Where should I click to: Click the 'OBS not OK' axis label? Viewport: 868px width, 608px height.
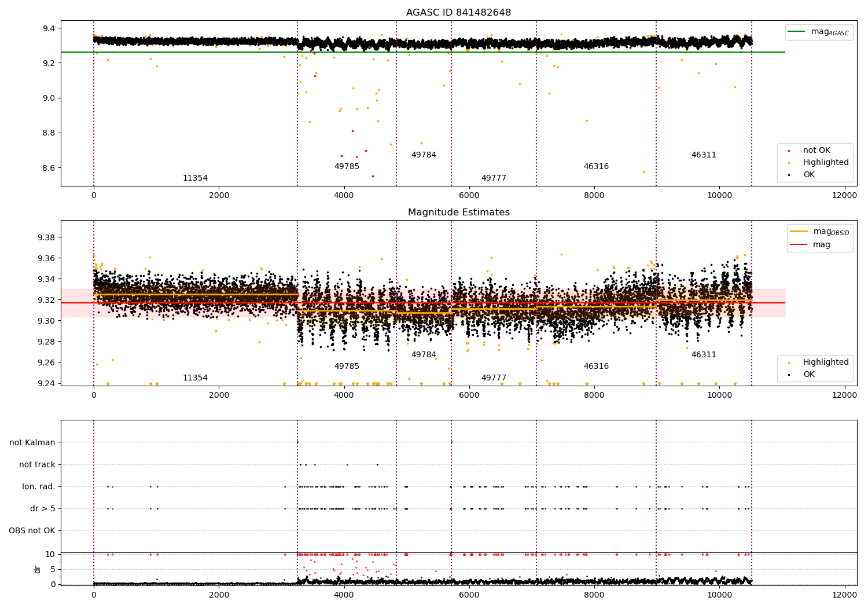32,530
